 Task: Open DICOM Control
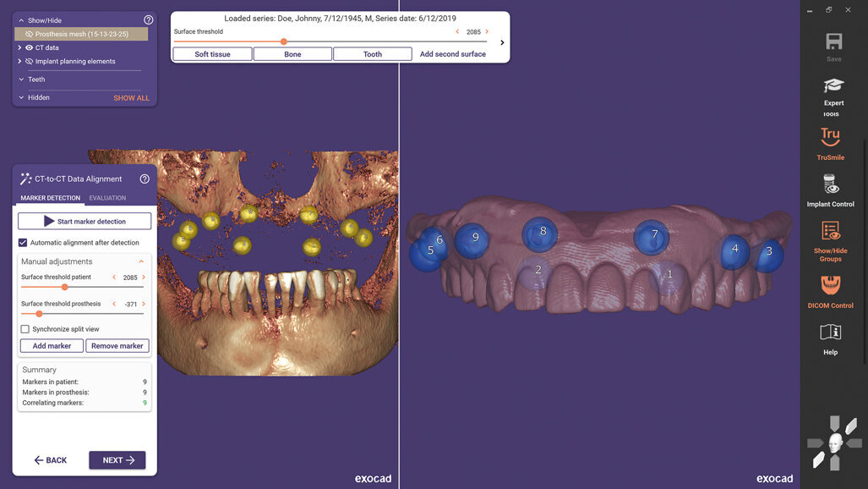point(831,292)
